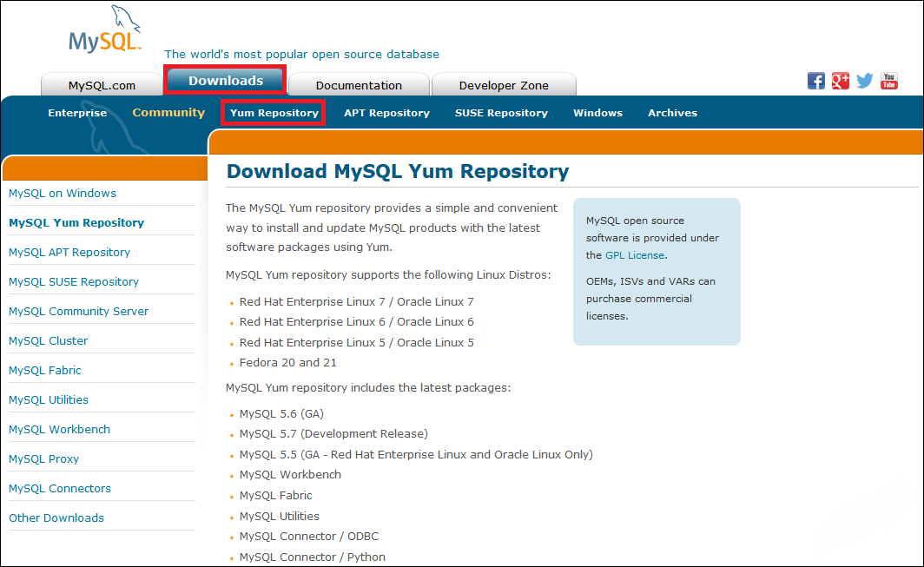This screenshot has width=924, height=567.
Task: Click 'OEMs, ISVs and VARs' licensing note
Action: click(650, 299)
